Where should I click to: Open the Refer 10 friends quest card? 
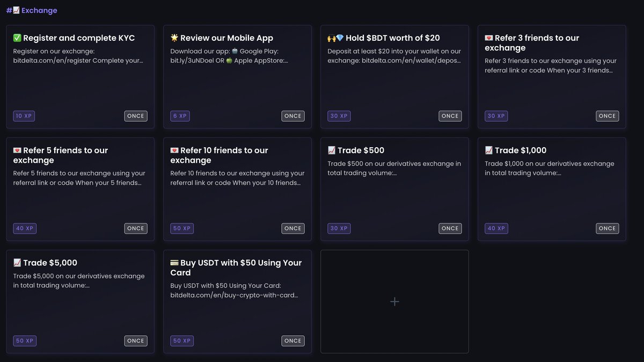(237, 189)
